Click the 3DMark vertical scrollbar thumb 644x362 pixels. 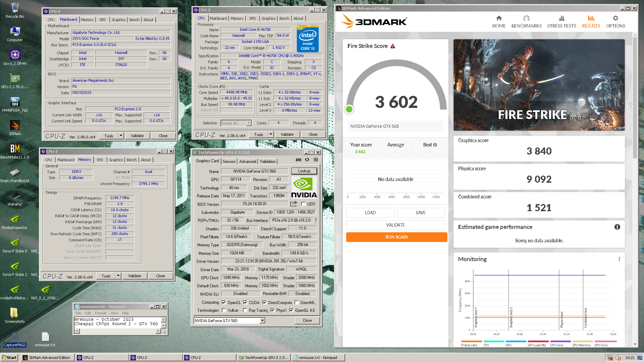pos(635,97)
